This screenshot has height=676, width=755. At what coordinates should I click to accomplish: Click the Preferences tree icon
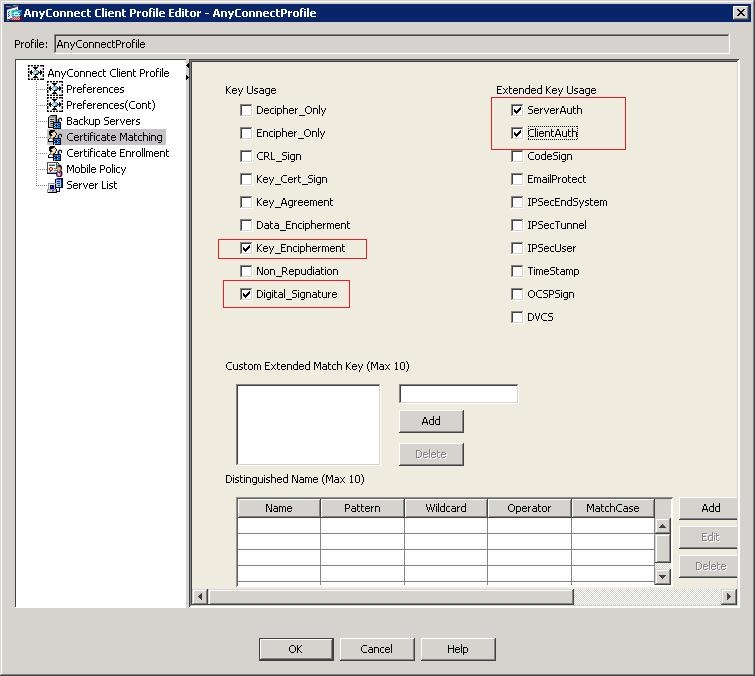click(55, 89)
